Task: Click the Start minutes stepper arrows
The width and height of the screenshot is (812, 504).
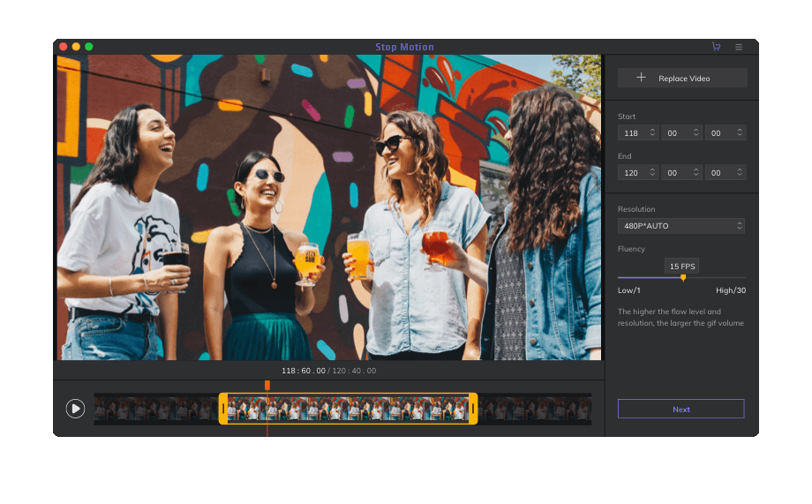Action: 695,132
